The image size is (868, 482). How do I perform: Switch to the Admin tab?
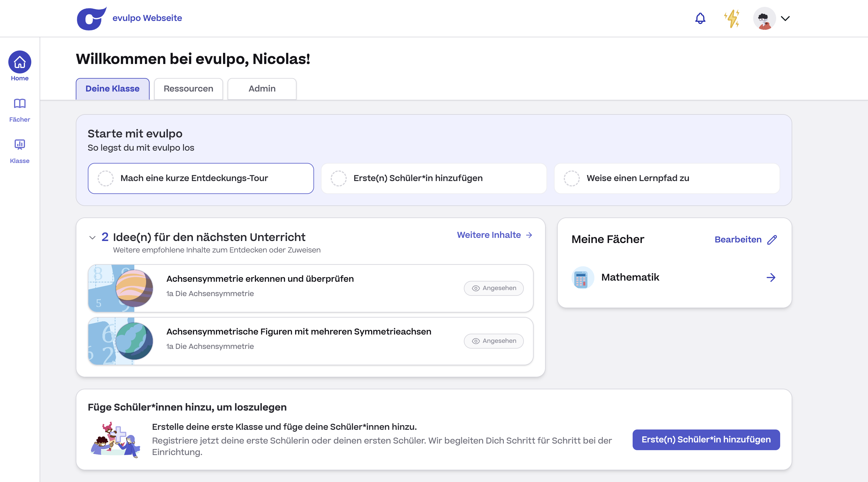tap(262, 89)
